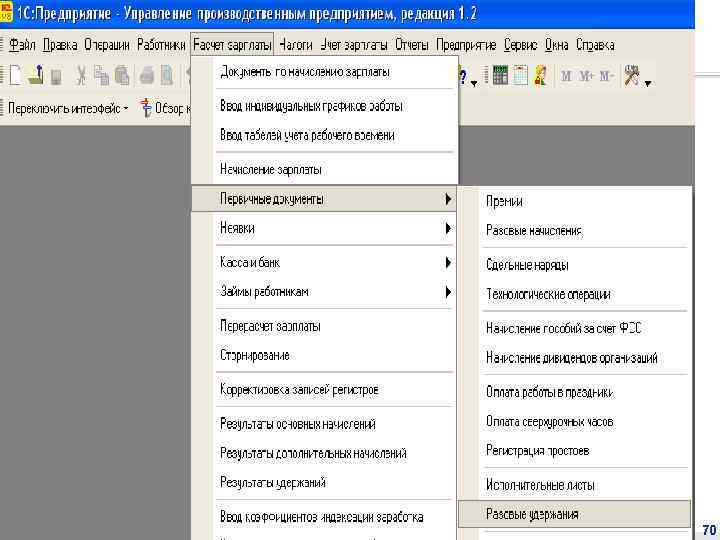Open the Файл menu
Screen dimensions: 720x540
22,45
